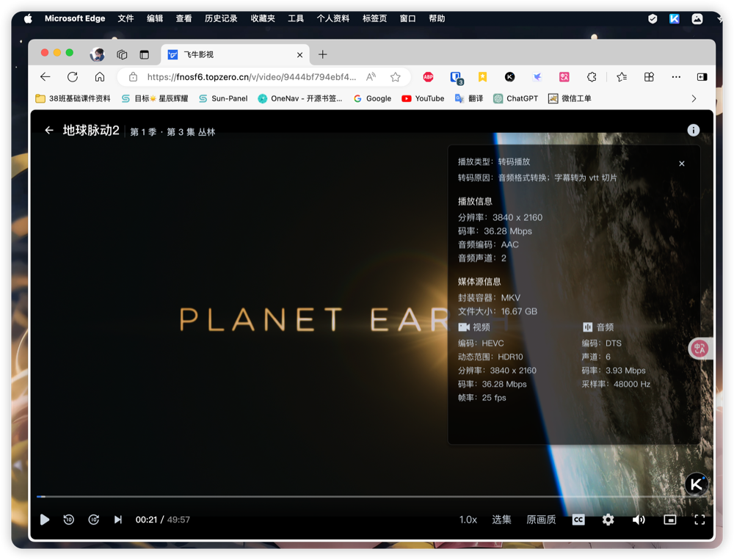Seek on the video progress bar
The height and width of the screenshot is (560, 734).
click(372, 496)
